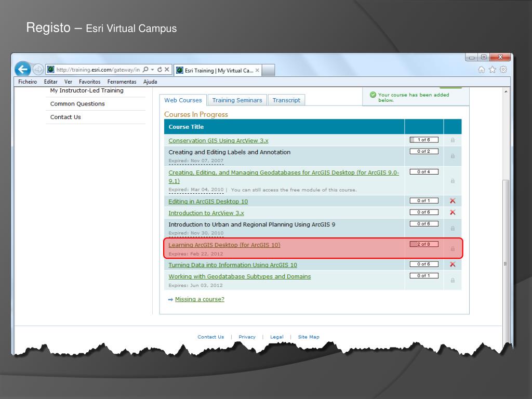Click the green checkmark confirmation icon

373,95
